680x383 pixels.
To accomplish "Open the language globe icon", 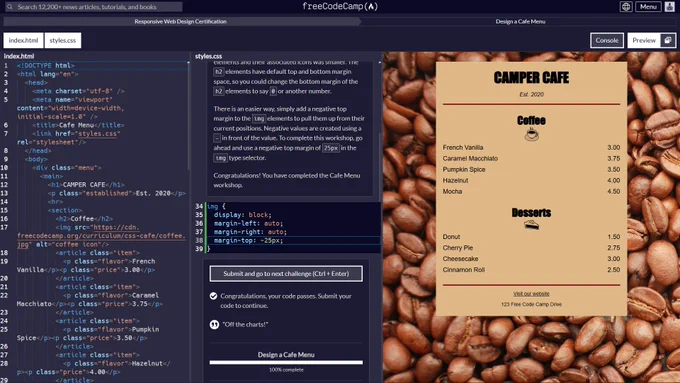I will pos(626,7).
